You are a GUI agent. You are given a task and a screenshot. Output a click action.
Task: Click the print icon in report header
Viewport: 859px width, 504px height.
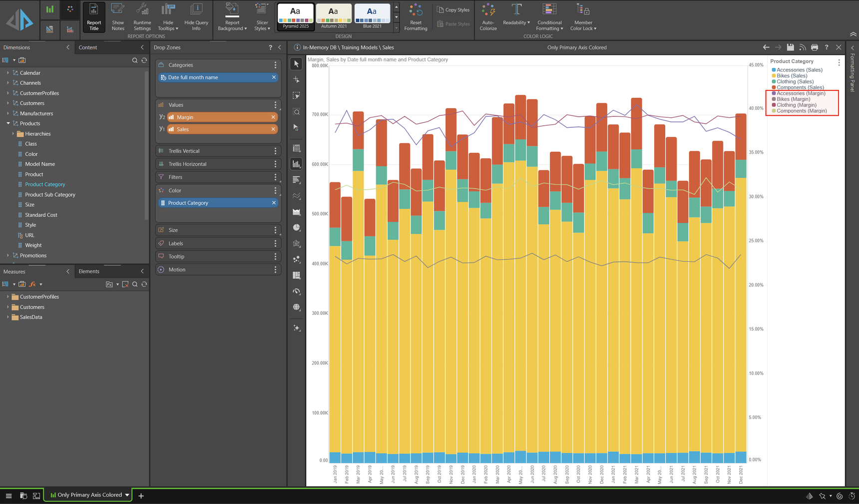(x=815, y=47)
